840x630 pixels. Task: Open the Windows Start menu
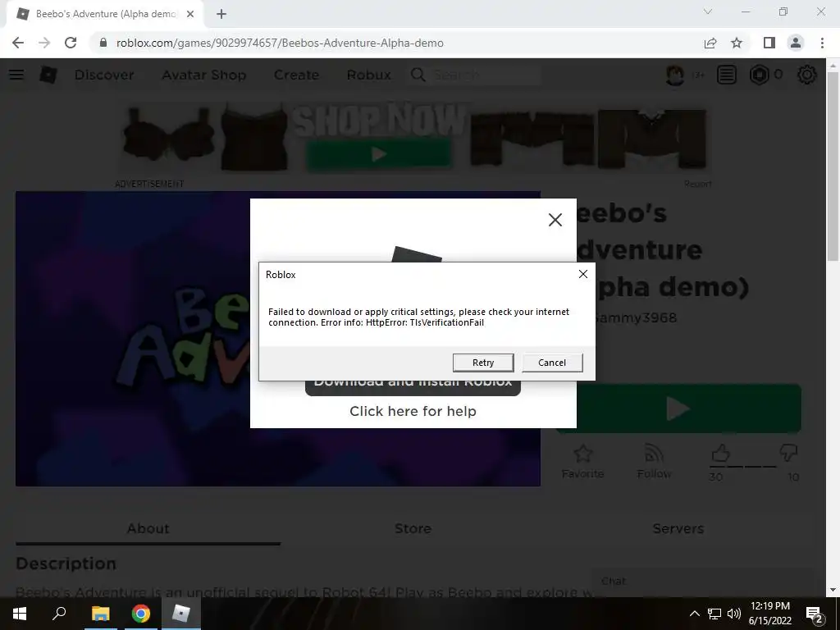(x=20, y=614)
